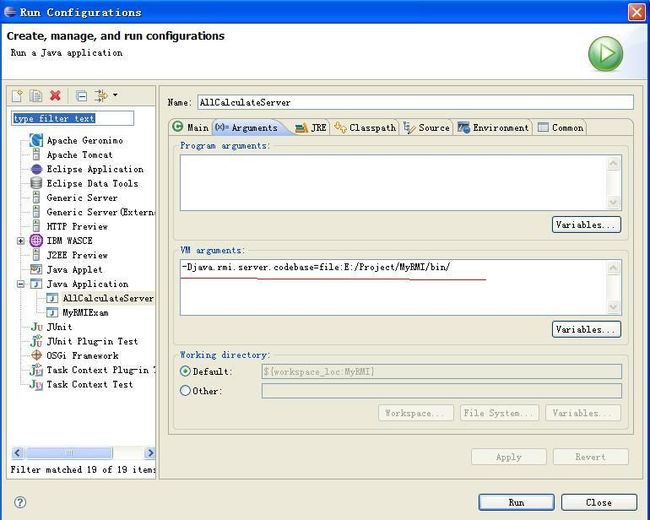Click Program arguments scroll up arrow
The image size is (650, 520).
point(614,163)
